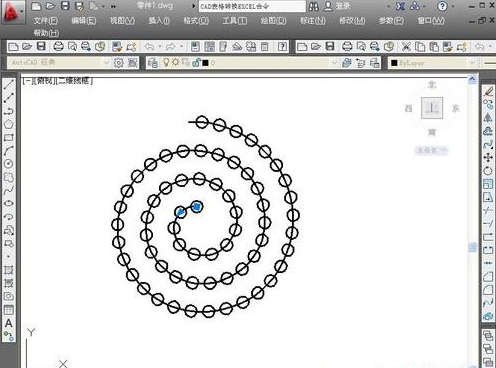Select the Trim modify tool

(488, 211)
